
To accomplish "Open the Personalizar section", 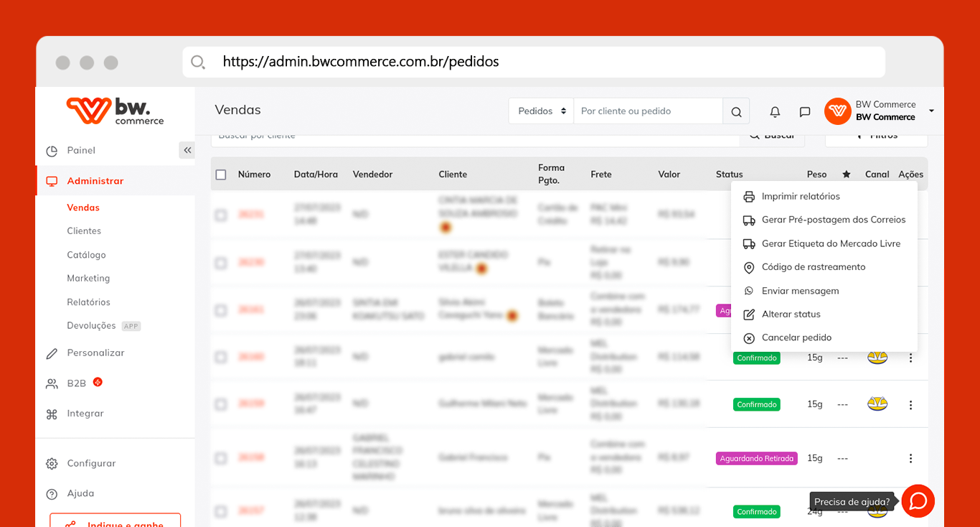I will (x=95, y=353).
